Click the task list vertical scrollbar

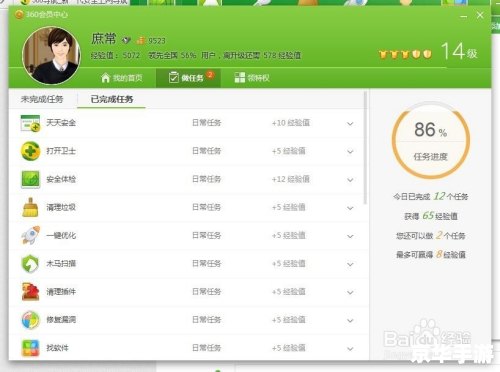click(x=365, y=148)
